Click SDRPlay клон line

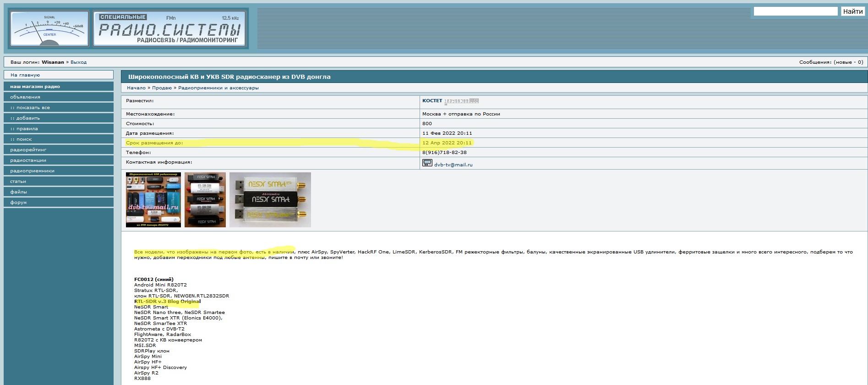(152, 351)
